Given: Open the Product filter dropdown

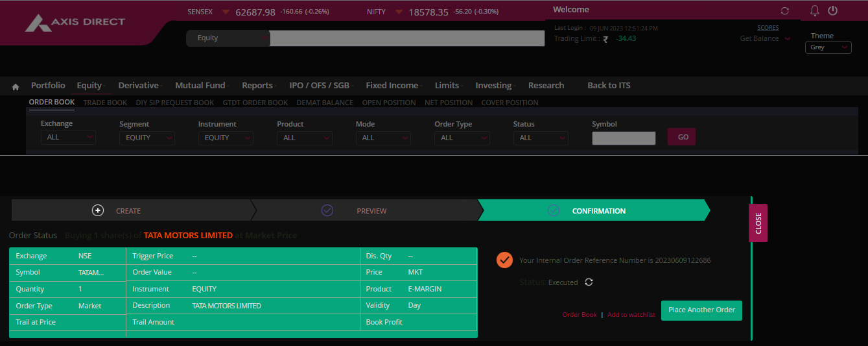Looking at the screenshot, I should coord(304,138).
